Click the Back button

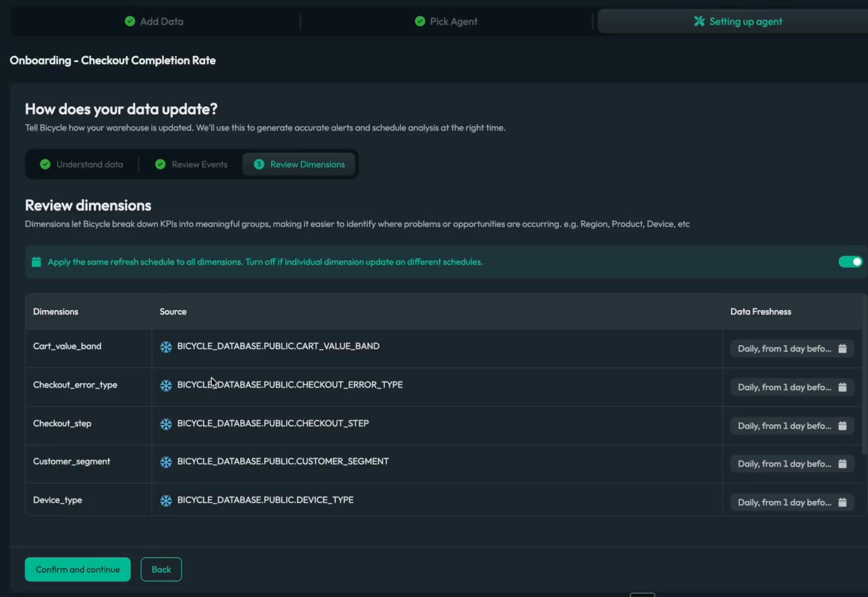click(161, 569)
